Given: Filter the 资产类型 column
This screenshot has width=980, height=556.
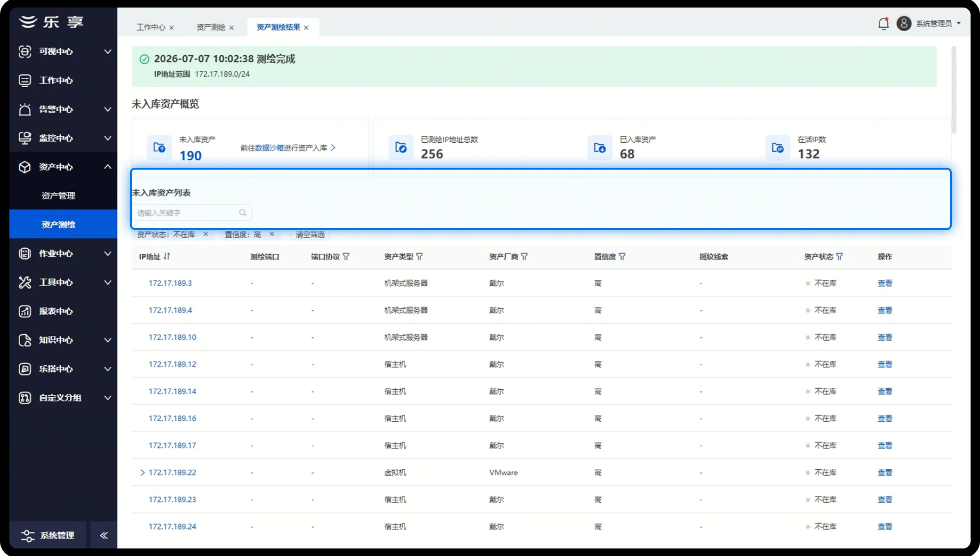Looking at the screenshot, I should click(x=419, y=256).
